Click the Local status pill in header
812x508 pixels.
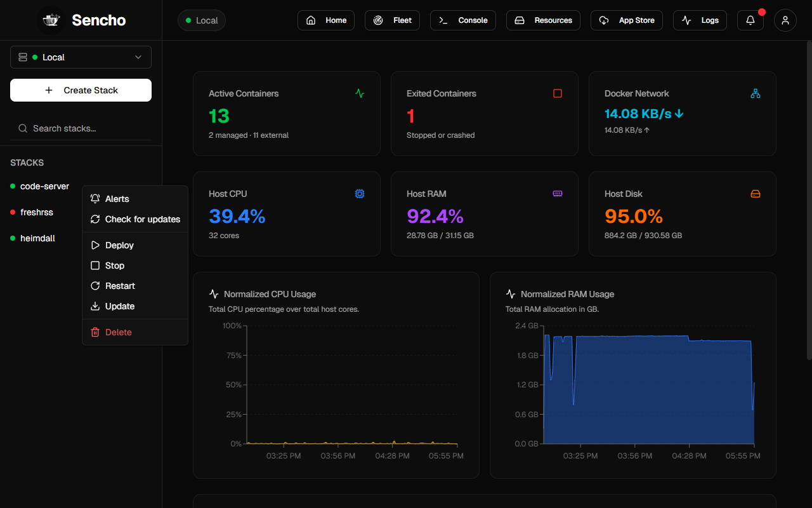[x=202, y=20]
